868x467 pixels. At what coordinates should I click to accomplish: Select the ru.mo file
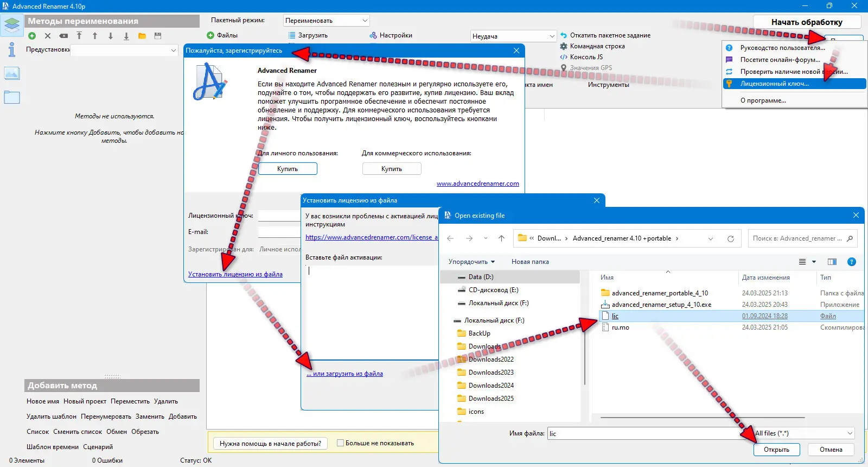[x=621, y=327]
